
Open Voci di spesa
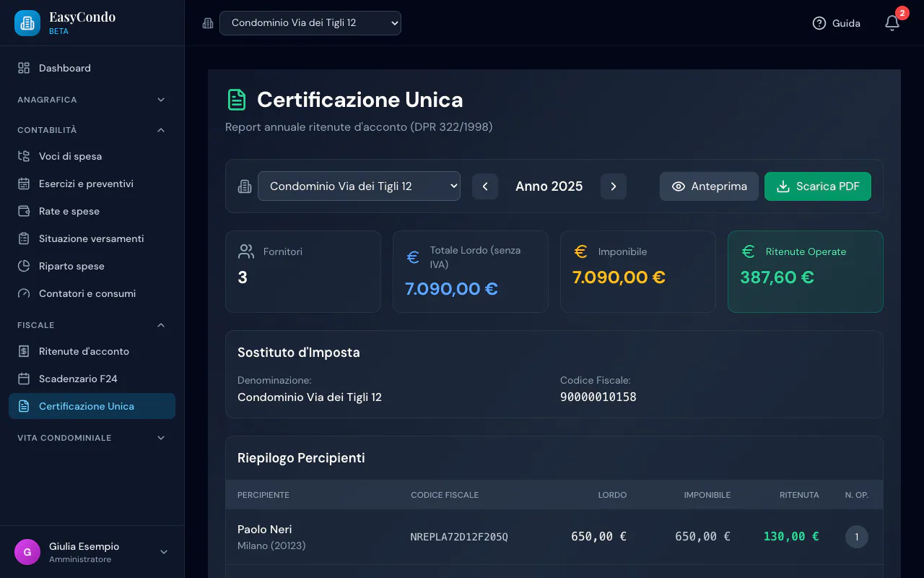[x=92, y=156]
